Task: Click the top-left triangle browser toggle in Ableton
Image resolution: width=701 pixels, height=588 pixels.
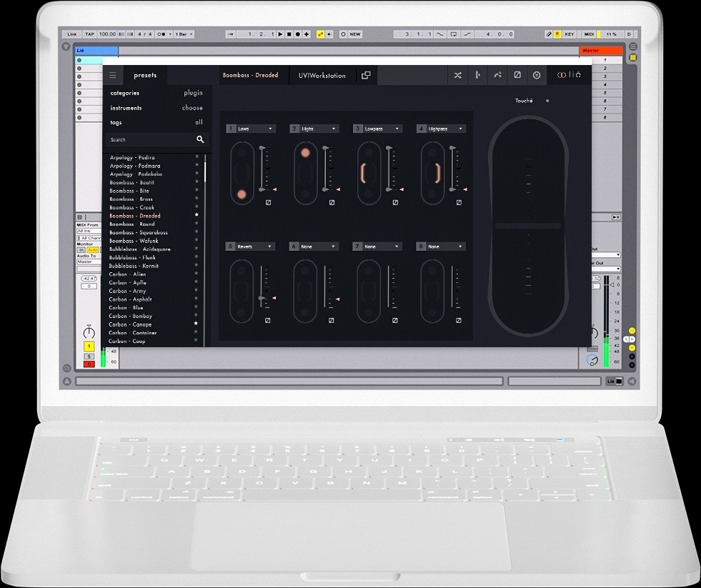Action: (66, 46)
